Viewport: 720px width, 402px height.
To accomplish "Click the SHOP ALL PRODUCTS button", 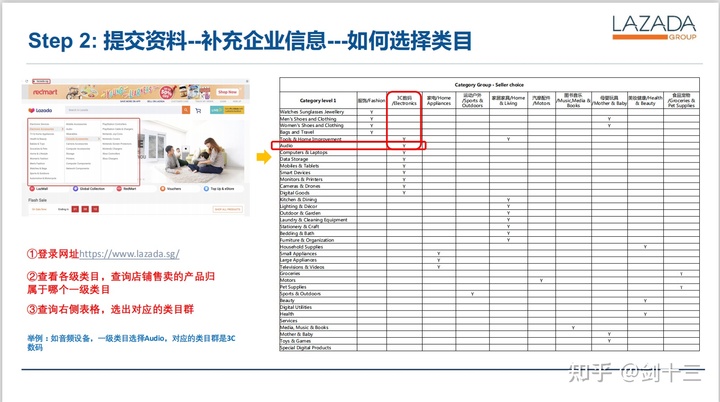I will tap(227, 209).
